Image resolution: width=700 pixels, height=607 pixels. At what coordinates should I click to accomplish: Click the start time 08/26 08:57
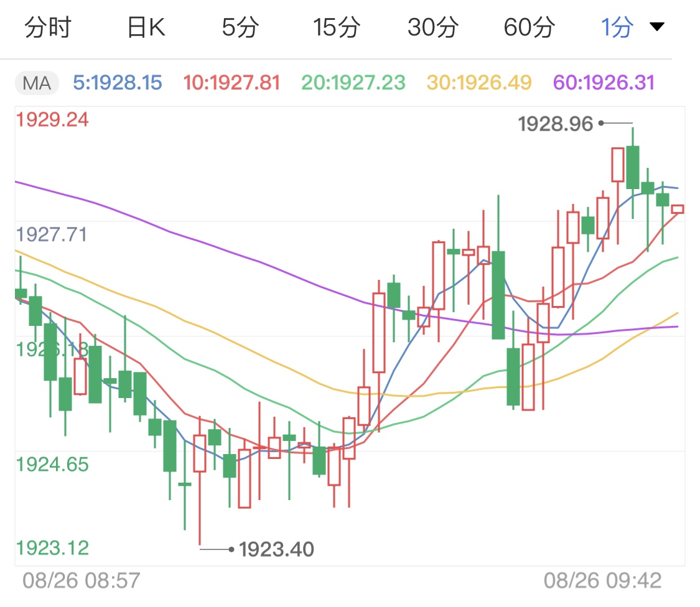coord(82,581)
